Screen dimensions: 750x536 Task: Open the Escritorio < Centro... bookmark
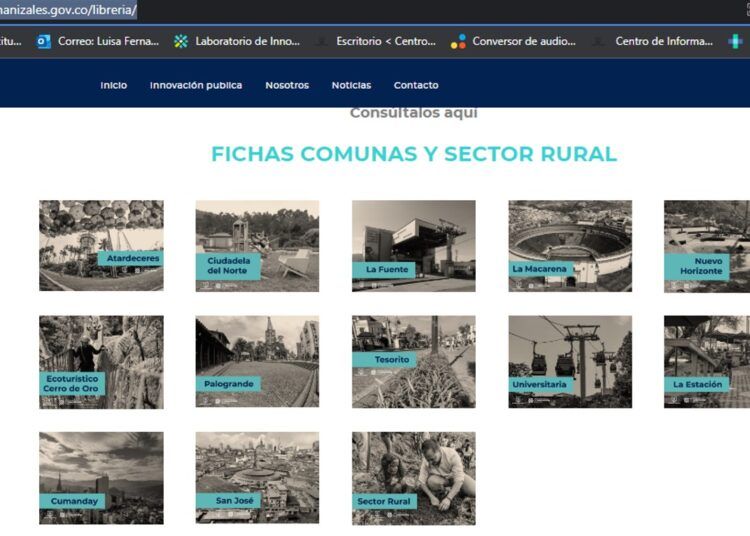(376, 42)
